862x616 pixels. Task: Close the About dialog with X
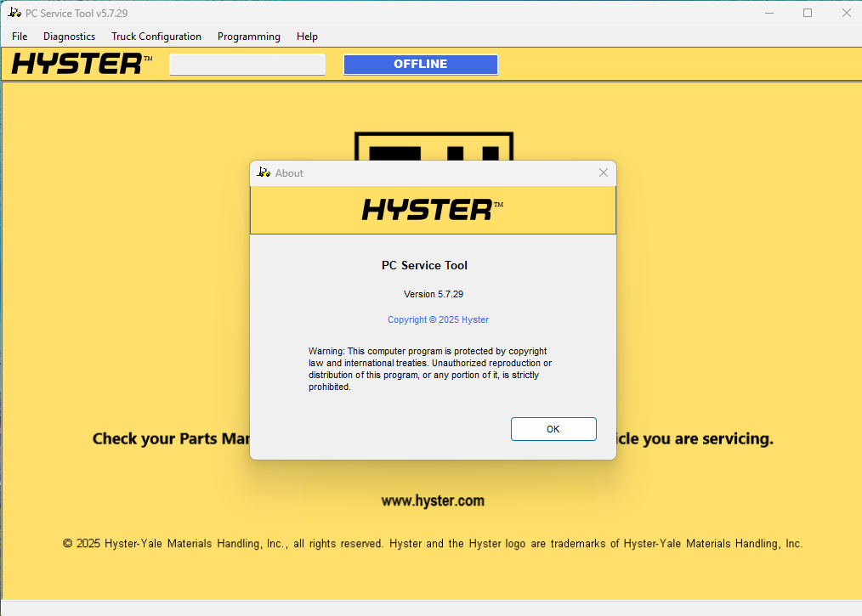click(x=603, y=172)
